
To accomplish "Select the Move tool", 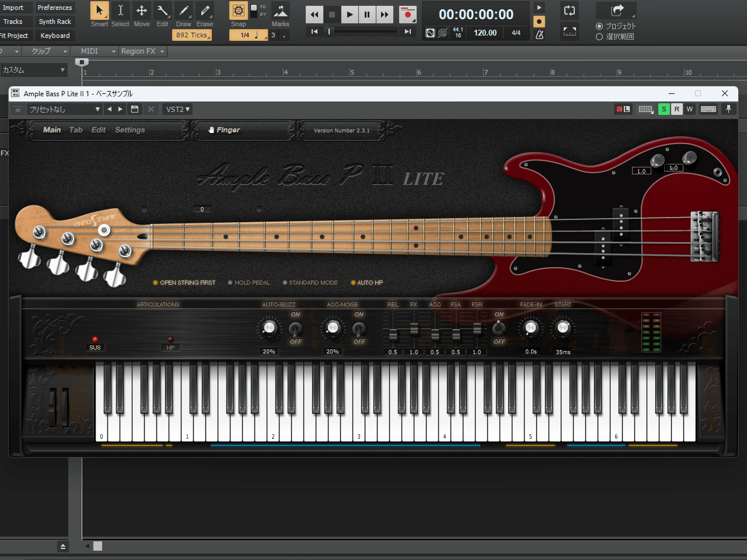I will coord(141,11).
